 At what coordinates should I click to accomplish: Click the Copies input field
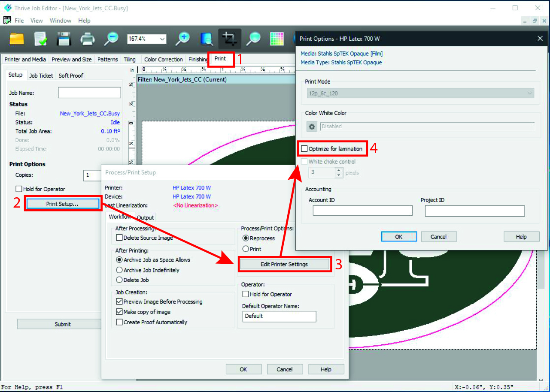tap(92, 175)
